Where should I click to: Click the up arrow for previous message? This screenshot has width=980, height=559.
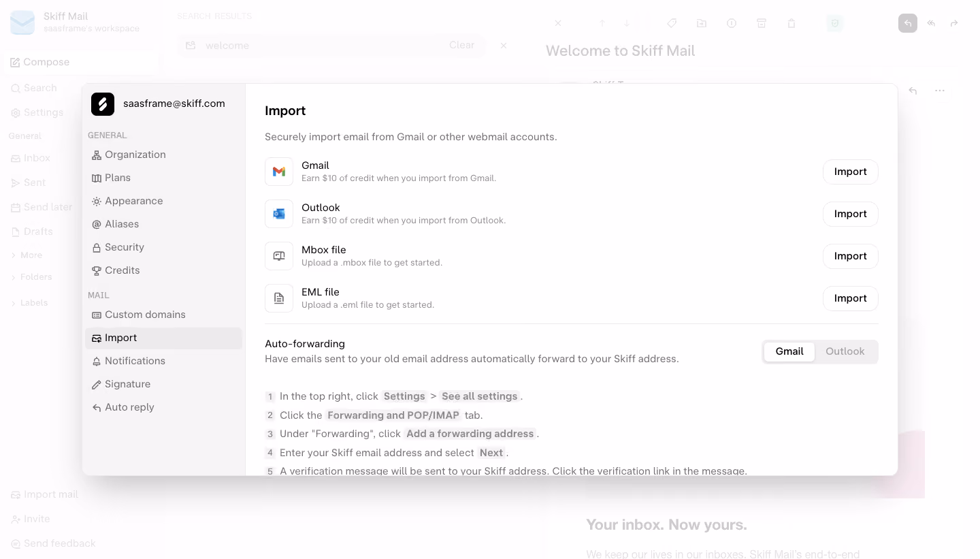(602, 23)
